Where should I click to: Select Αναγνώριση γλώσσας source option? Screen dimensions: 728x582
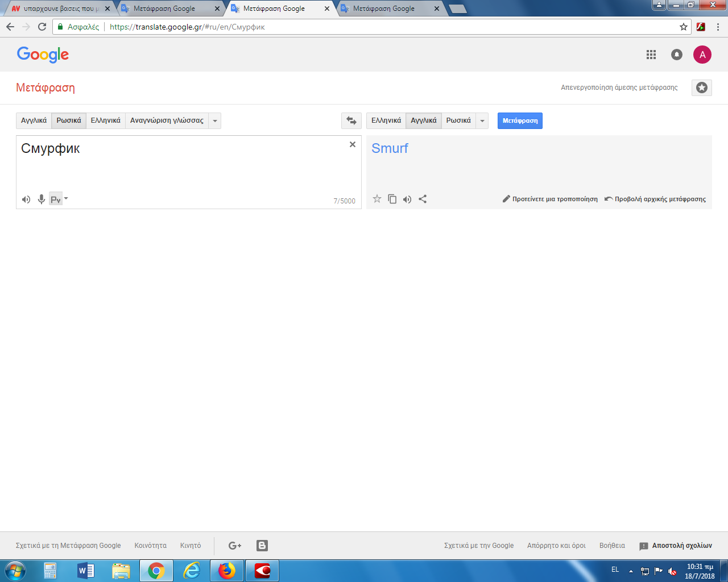click(x=167, y=120)
